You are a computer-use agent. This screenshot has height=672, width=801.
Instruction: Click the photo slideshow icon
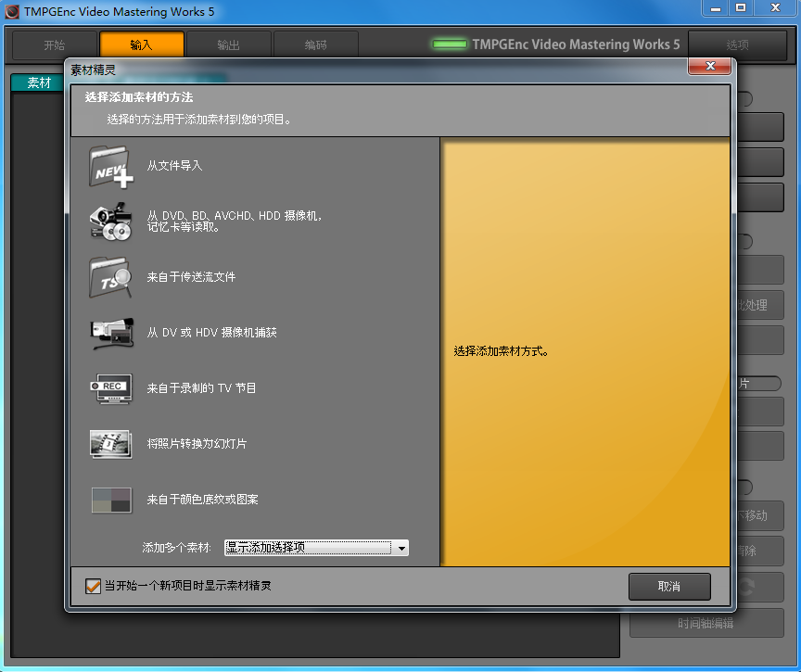coord(111,444)
